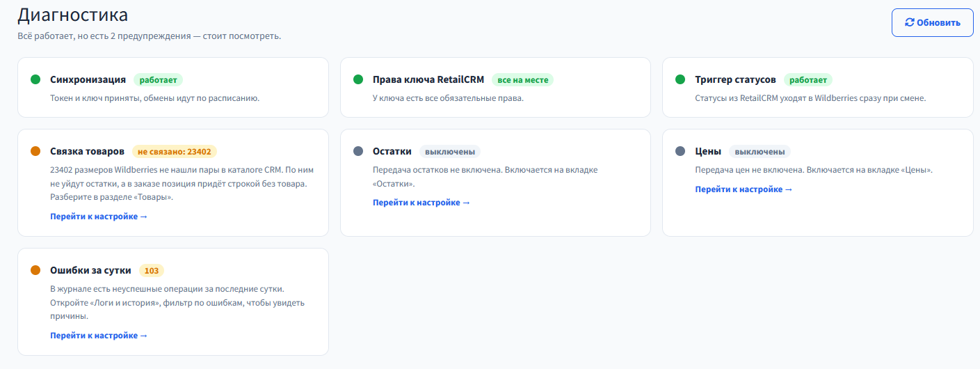
Task: Click the grey status dot for Остатки
Action: pos(358,151)
